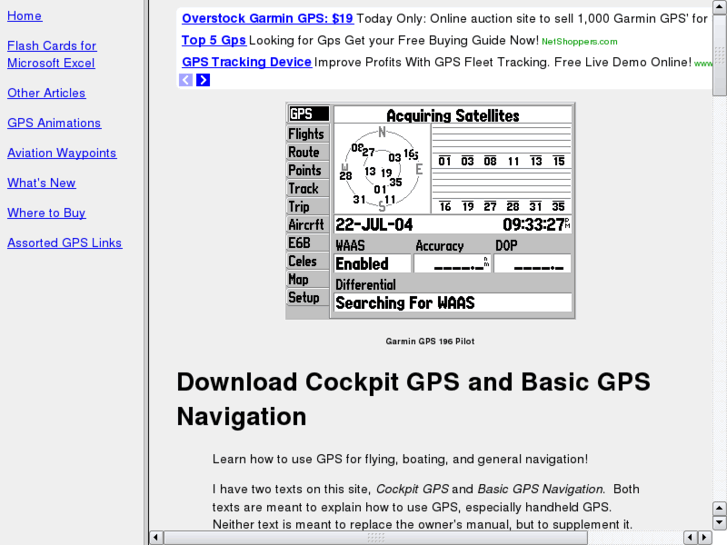Screen dimensions: 727x545
Task: Click the Garmin GPS 196 Pilot caption
Action: point(430,341)
